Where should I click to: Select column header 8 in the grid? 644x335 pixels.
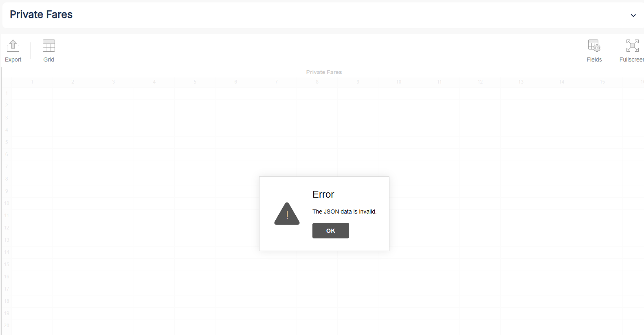(317, 82)
